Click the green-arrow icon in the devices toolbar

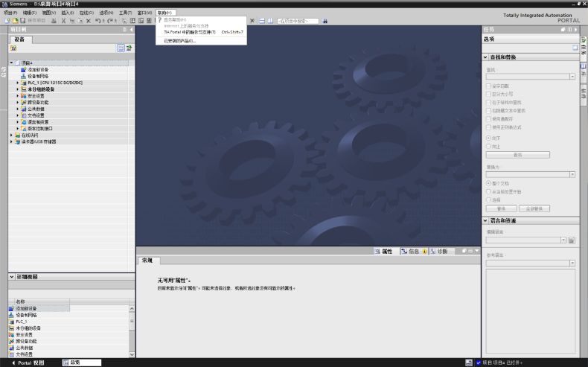129,48
